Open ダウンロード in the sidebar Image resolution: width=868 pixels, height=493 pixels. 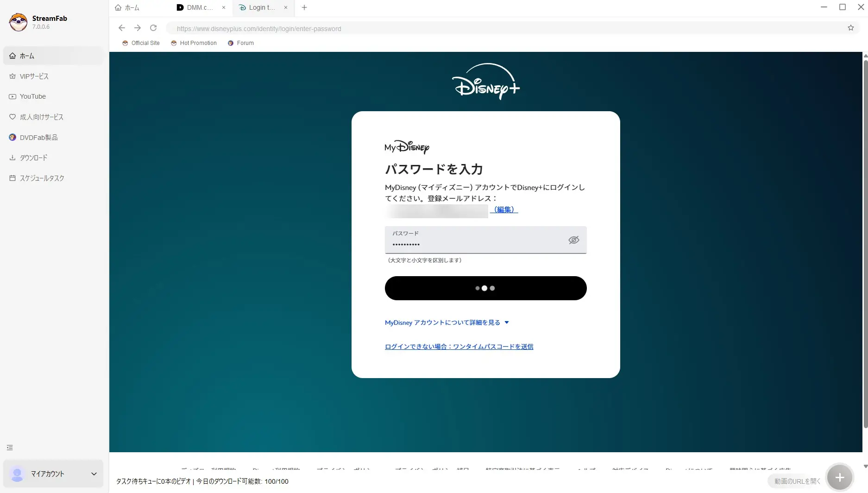pos(53,158)
